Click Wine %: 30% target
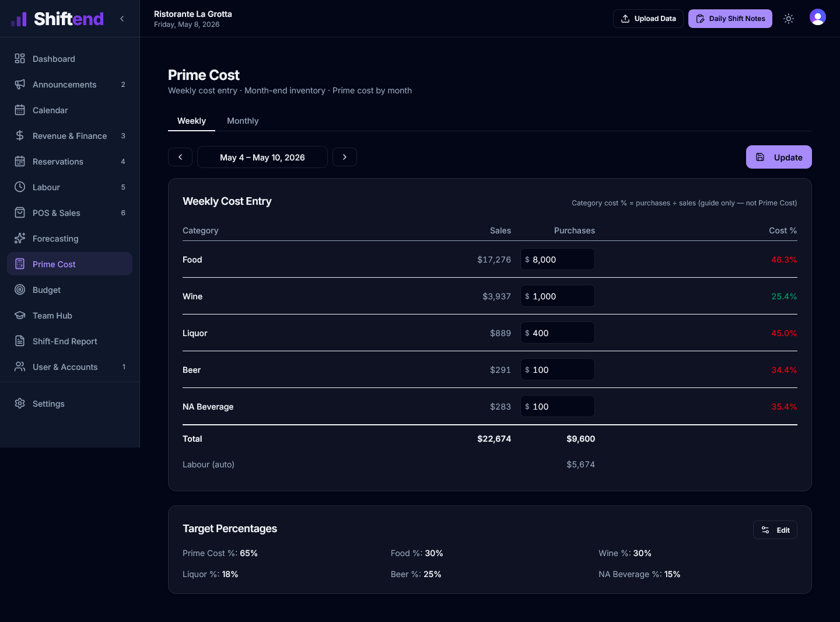This screenshot has height=622, width=840. tap(625, 553)
